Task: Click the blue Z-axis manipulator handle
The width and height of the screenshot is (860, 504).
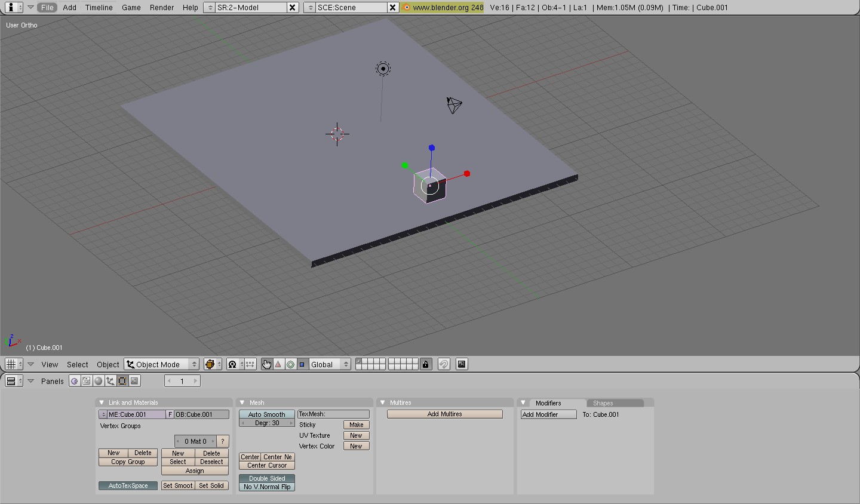Action: tap(432, 147)
